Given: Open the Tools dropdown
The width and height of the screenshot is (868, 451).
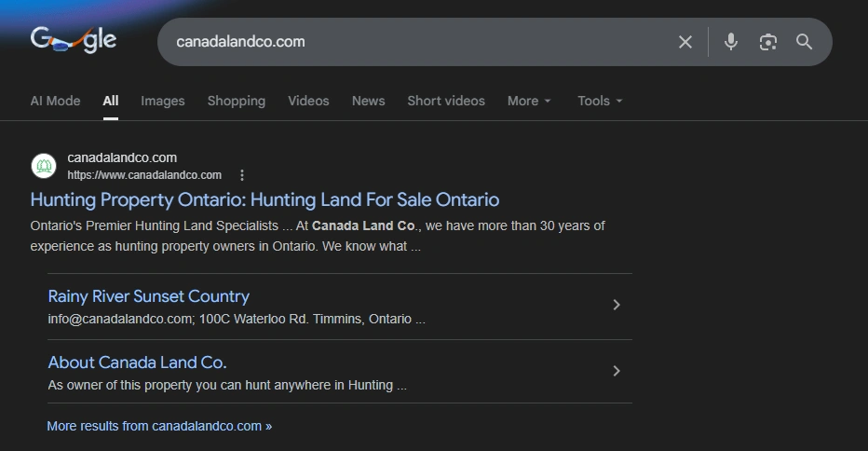Looking at the screenshot, I should click(600, 101).
